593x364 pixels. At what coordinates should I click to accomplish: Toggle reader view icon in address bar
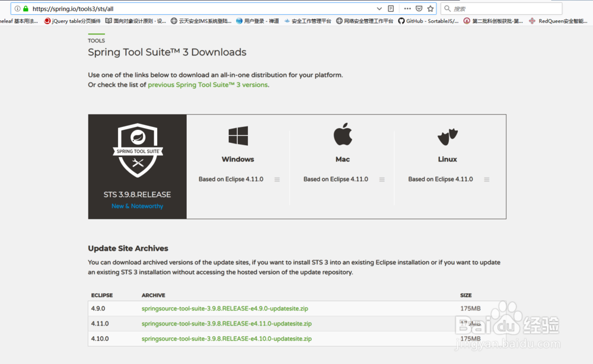391,9
